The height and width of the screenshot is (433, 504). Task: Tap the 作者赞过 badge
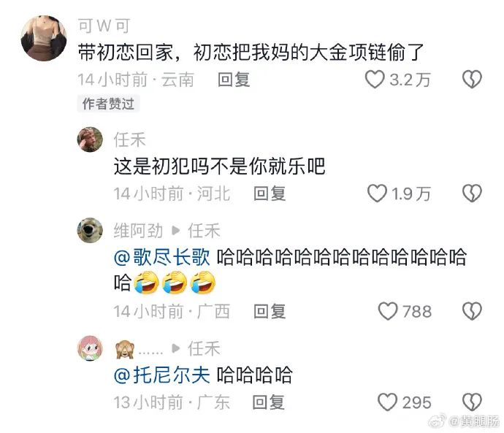[x=108, y=104]
